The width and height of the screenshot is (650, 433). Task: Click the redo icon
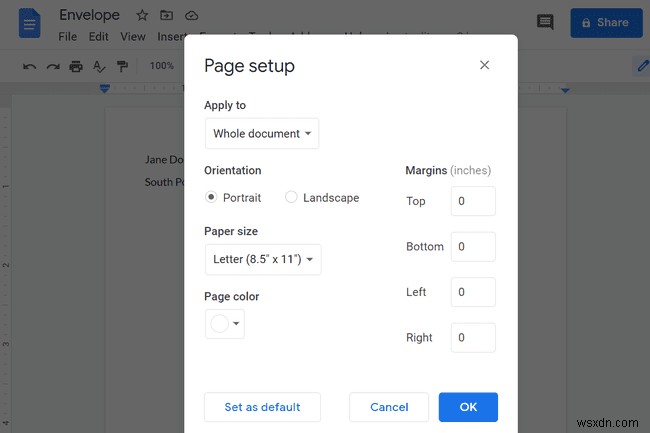pos(53,66)
